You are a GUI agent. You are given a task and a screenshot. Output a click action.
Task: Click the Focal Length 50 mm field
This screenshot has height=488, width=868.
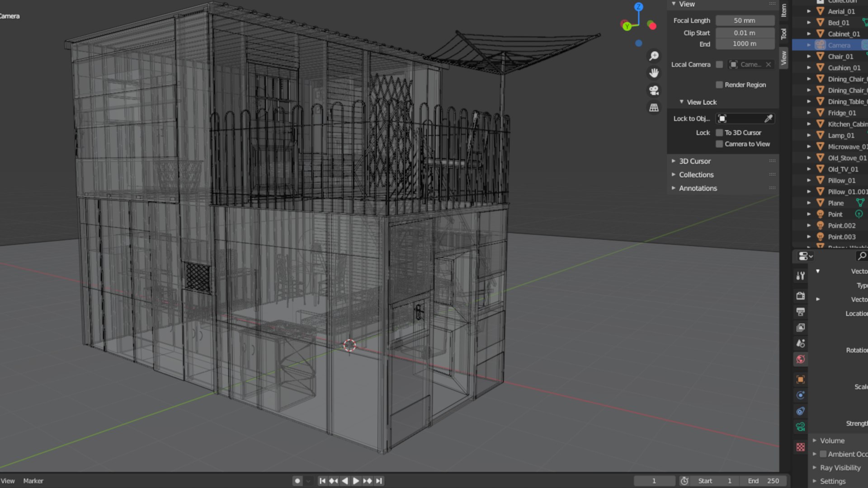[745, 21]
